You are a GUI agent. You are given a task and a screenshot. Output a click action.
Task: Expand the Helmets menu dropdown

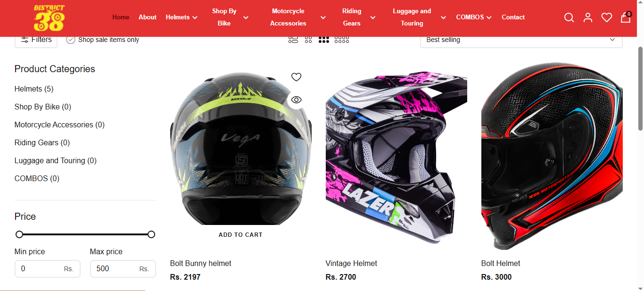click(182, 17)
